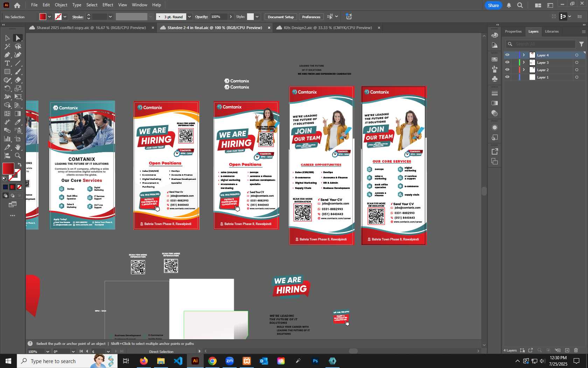Open stroke color dropdown in control bar
The image size is (588, 368).
point(65,17)
